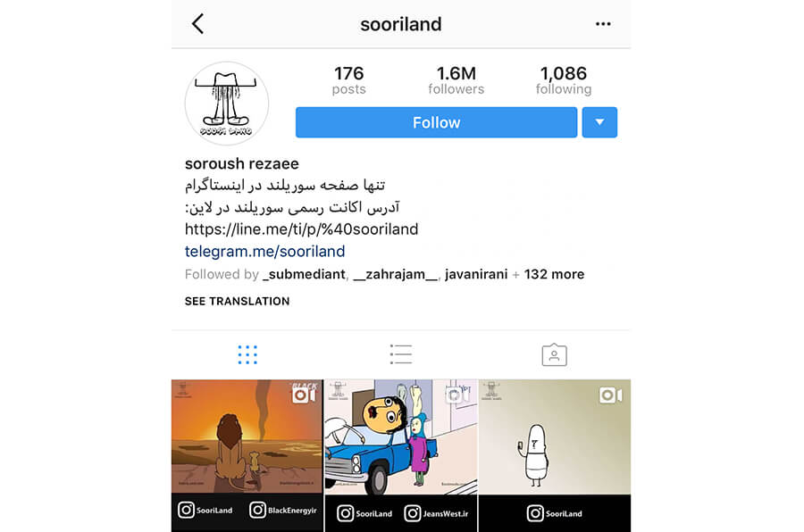The width and height of the screenshot is (804, 532).
Task: View the 1,086 following list
Action: (564, 80)
